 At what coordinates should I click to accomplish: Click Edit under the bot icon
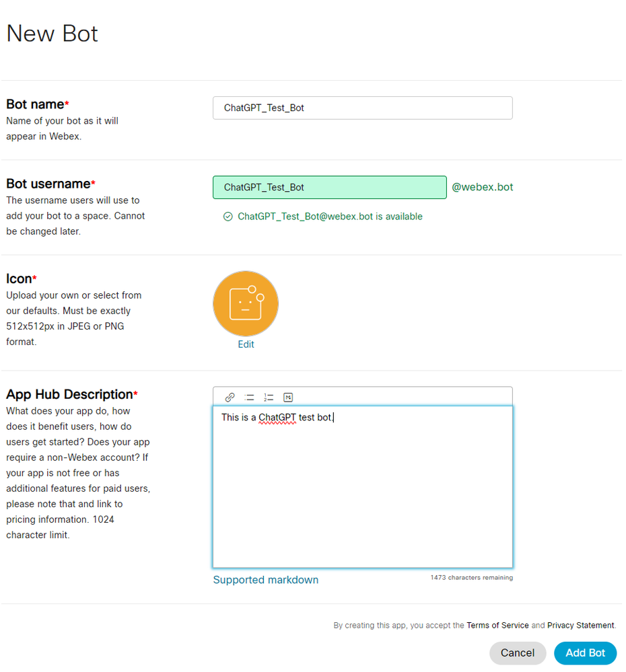(x=246, y=344)
